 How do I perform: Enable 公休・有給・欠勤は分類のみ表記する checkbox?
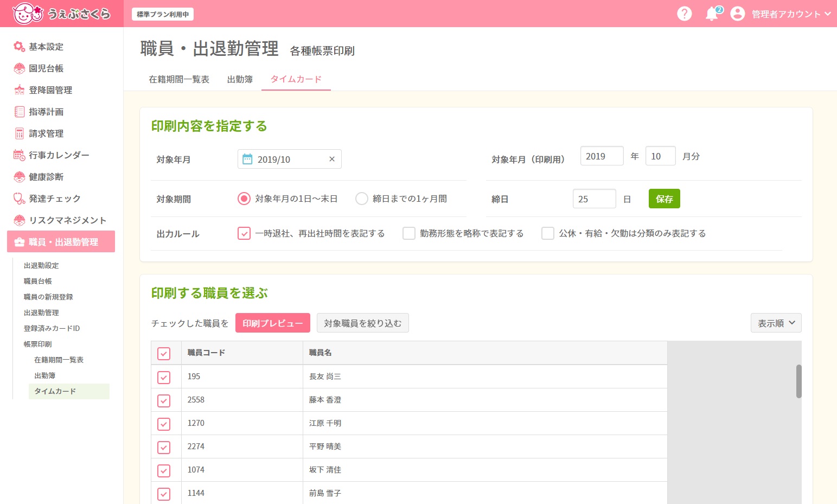(x=548, y=233)
